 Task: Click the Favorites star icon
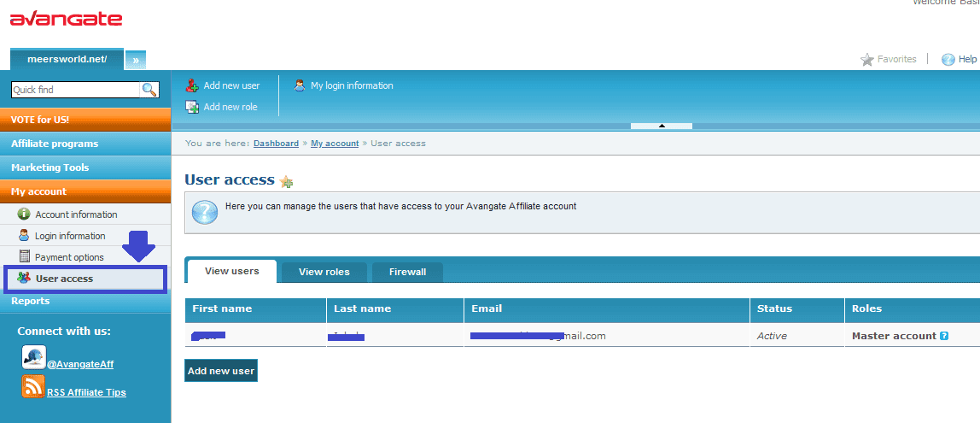point(866,60)
